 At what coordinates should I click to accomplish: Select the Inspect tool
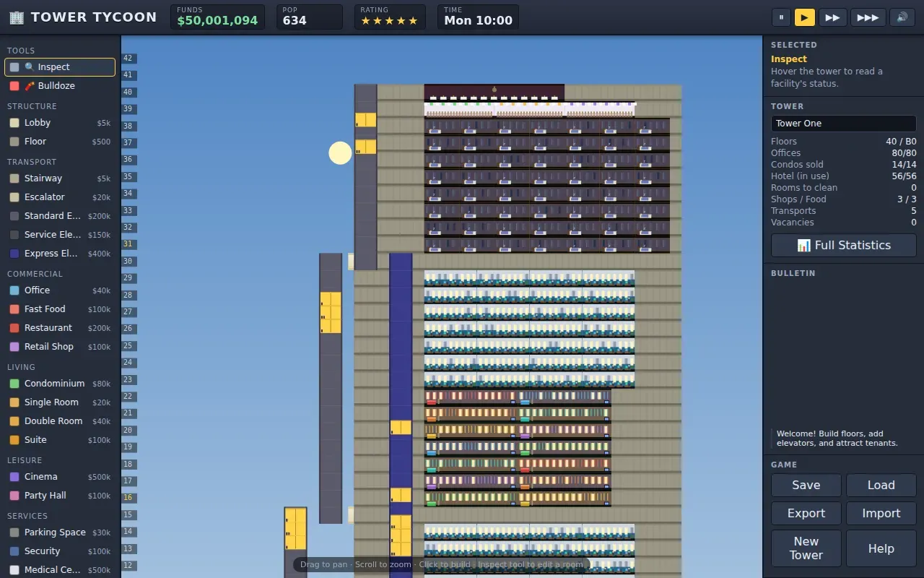tap(60, 67)
